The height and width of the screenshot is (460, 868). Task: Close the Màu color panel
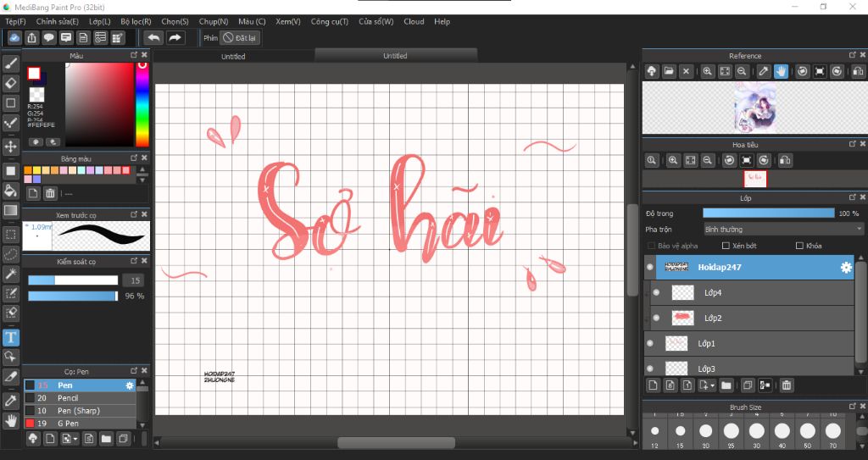[144, 55]
